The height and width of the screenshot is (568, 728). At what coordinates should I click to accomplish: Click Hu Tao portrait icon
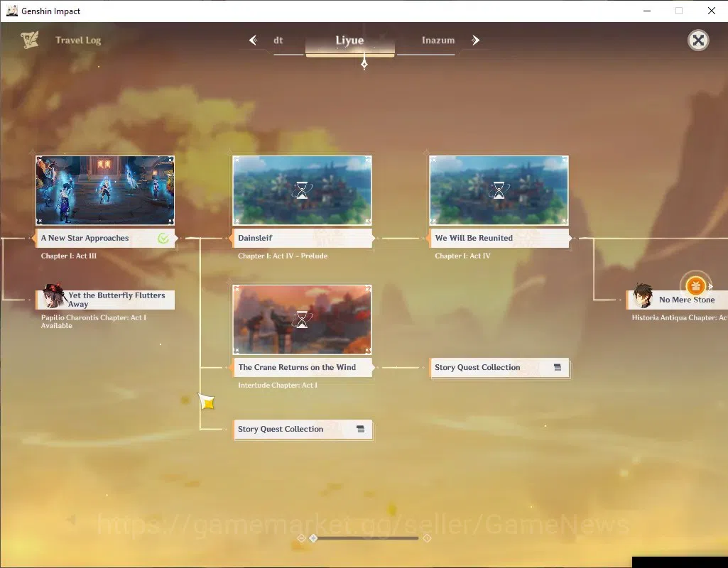coord(53,297)
